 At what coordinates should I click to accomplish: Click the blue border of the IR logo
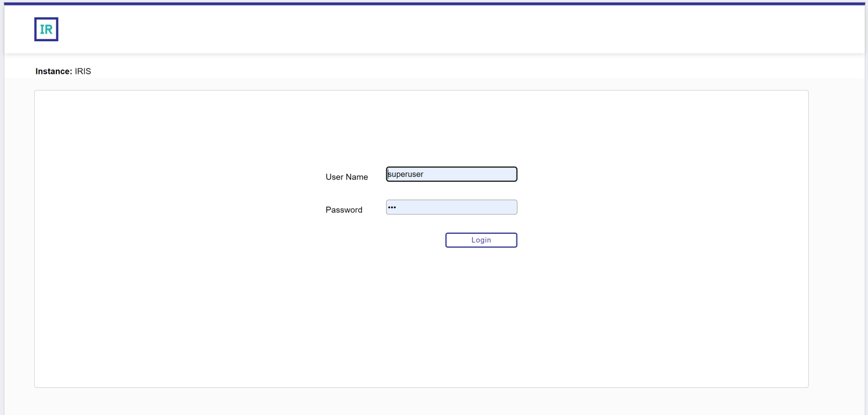(36, 29)
